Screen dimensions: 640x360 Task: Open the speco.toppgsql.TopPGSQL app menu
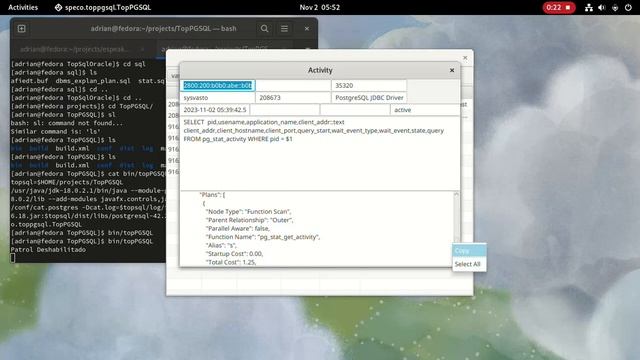[103, 7]
